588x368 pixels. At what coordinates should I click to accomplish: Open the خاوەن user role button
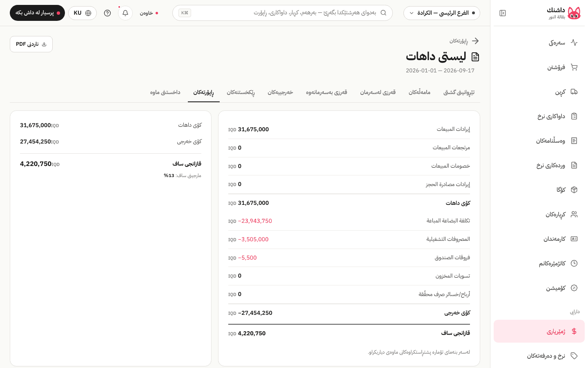(x=149, y=13)
